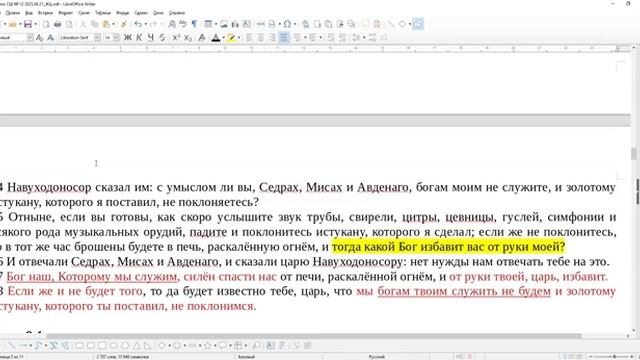The image size is (640, 360).
Task: Click Базовый page style in the status bar
Action: (x=246, y=357)
